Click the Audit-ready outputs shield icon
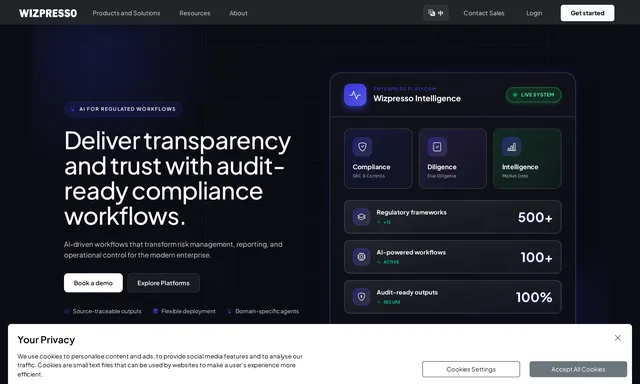This screenshot has height=384, width=640. click(361, 297)
